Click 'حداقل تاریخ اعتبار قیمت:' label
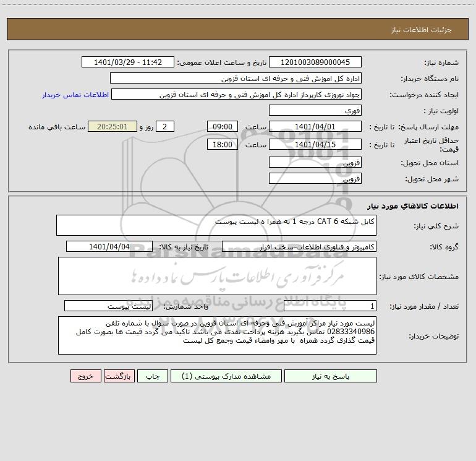This screenshot has width=476, height=461. [x=431, y=145]
